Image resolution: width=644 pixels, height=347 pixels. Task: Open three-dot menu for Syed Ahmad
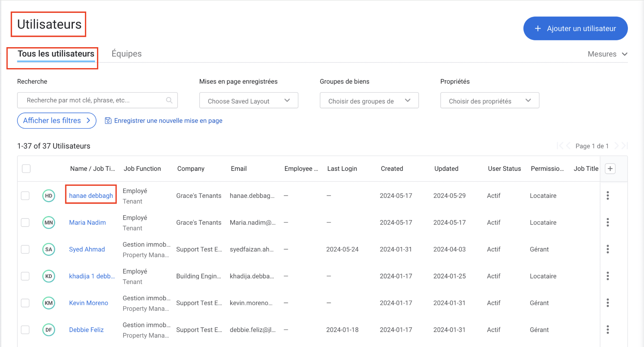(607, 249)
